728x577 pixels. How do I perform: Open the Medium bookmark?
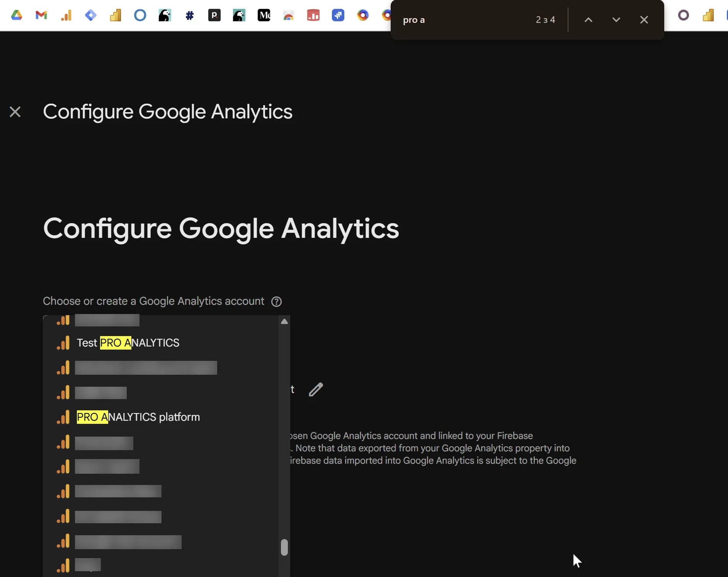tap(264, 15)
